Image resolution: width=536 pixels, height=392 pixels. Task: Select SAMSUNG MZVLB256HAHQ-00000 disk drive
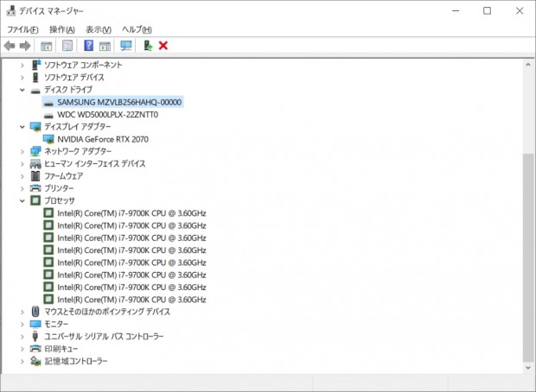click(x=119, y=102)
